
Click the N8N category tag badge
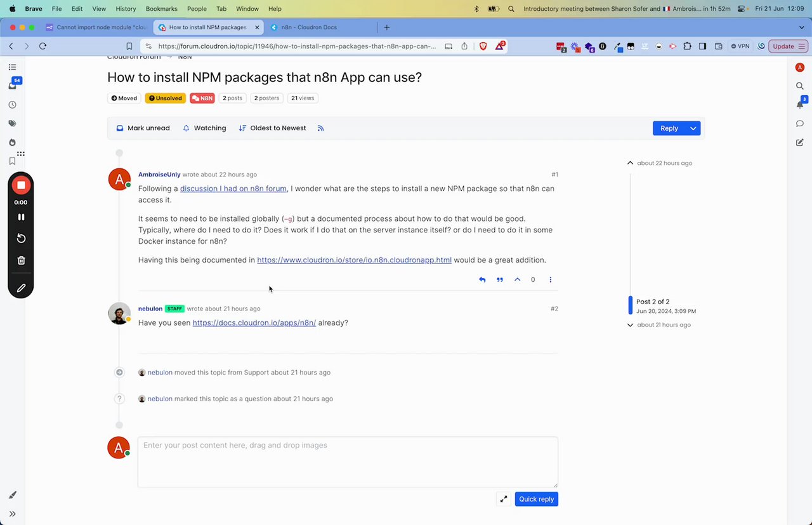[x=202, y=98]
